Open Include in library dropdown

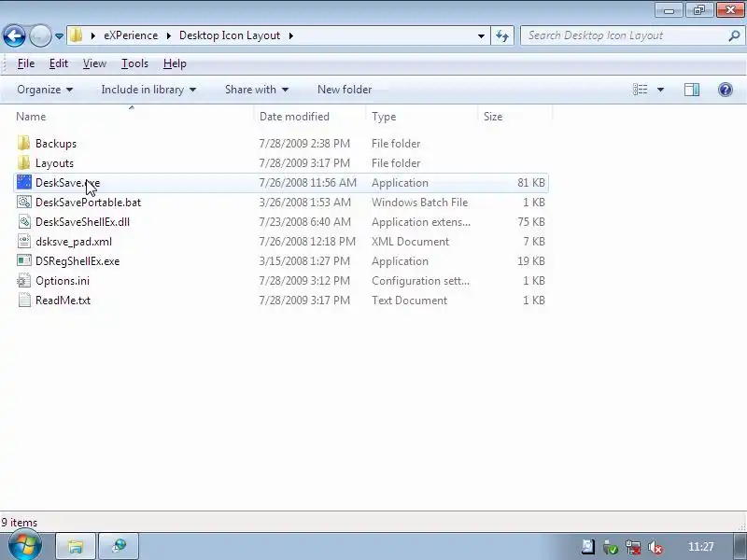pyautogui.click(x=148, y=90)
